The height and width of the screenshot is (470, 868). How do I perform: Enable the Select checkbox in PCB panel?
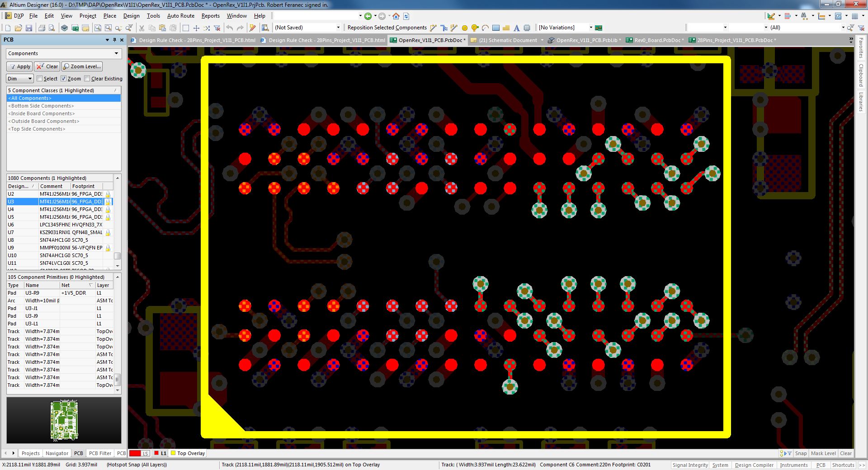[x=40, y=78]
